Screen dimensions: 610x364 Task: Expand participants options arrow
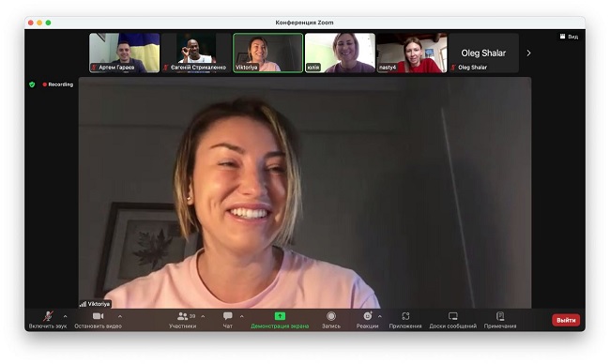tap(203, 316)
